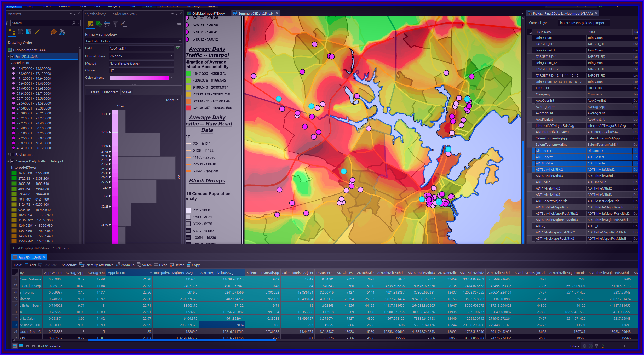This screenshot has width=644, height=355.
Task: Open Method dropdown Natural Breaks (Jenks)
Action: click(141, 63)
